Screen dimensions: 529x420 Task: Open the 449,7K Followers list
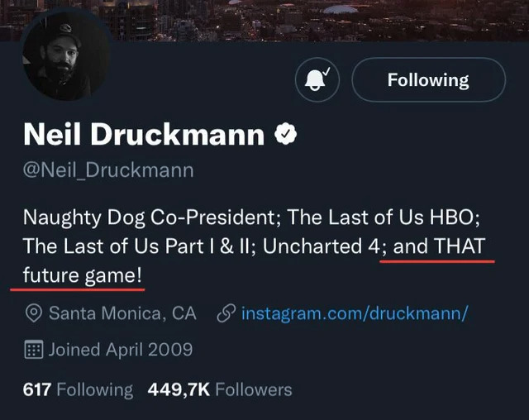(220, 389)
